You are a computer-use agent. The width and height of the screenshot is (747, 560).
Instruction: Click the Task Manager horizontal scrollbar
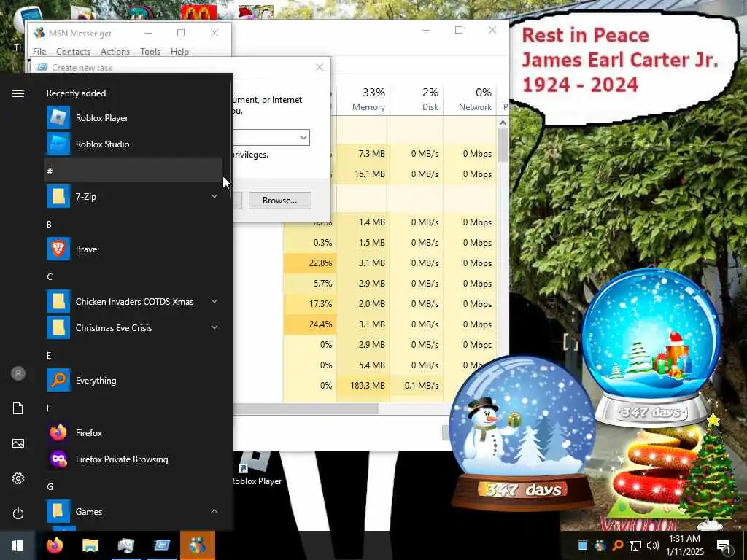pyautogui.click(x=306, y=408)
